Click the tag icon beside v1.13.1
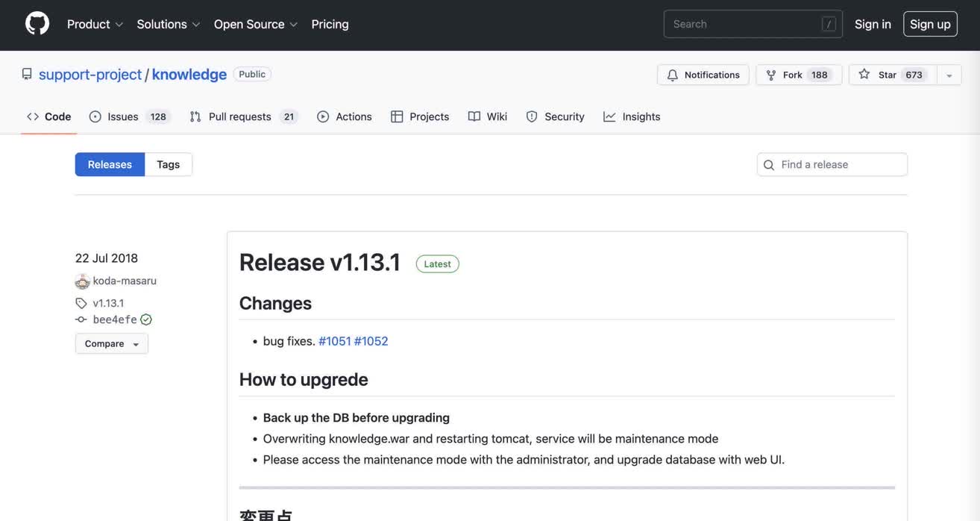 (x=81, y=303)
